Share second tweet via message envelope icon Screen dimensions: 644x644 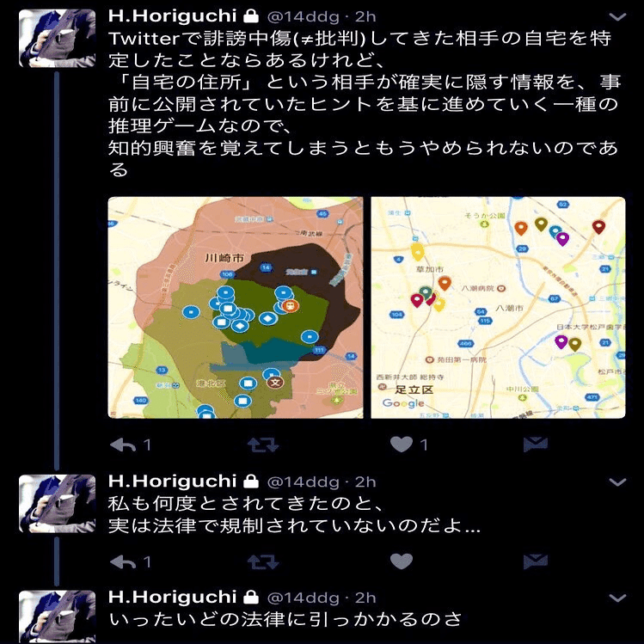[536, 561]
